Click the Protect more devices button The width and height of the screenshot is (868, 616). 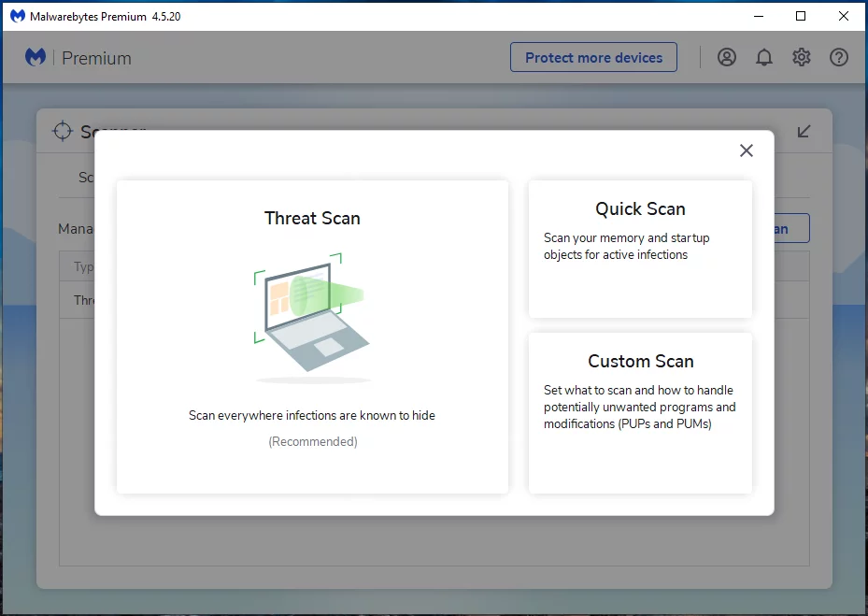[x=593, y=57]
